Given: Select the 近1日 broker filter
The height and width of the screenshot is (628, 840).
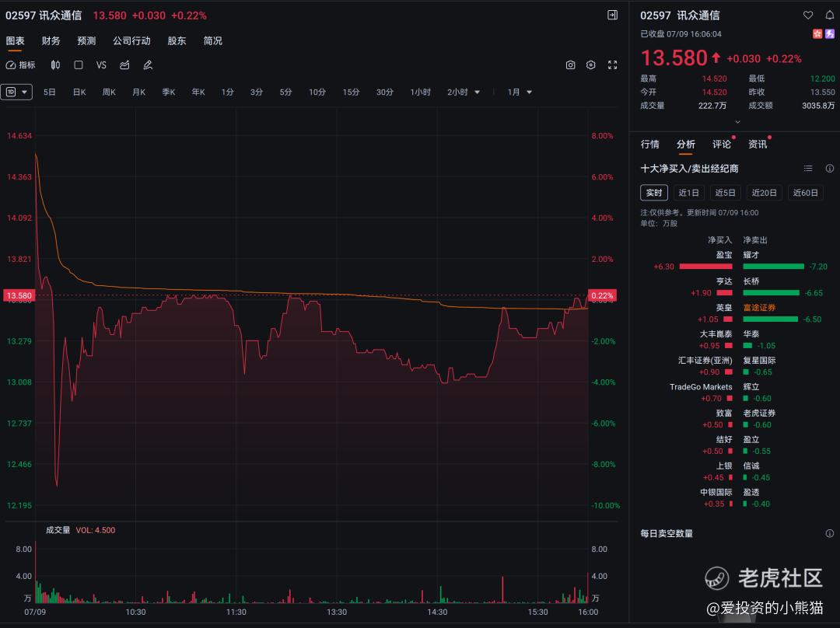Looking at the screenshot, I should [689, 193].
